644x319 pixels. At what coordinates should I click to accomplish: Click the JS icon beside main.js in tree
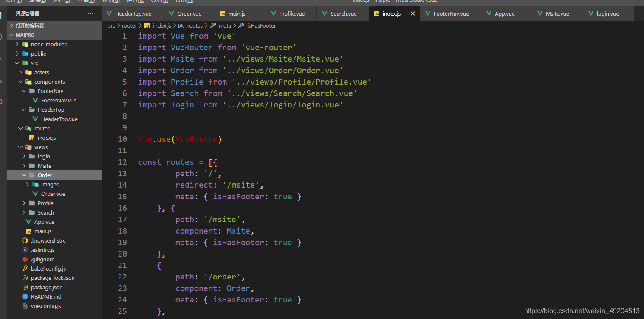28,231
